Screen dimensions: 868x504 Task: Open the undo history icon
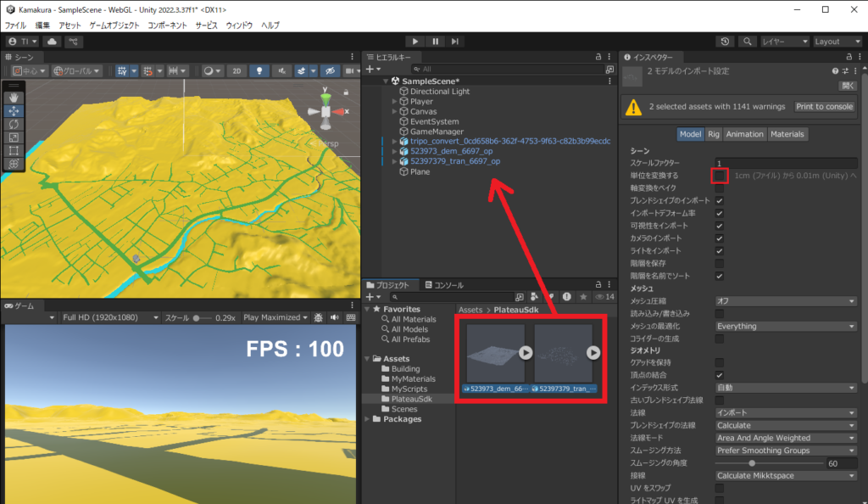pyautogui.click(x=725, y=42)
